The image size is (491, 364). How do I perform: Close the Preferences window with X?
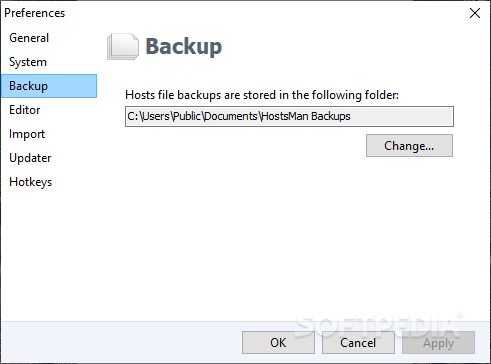click(475, 13)
